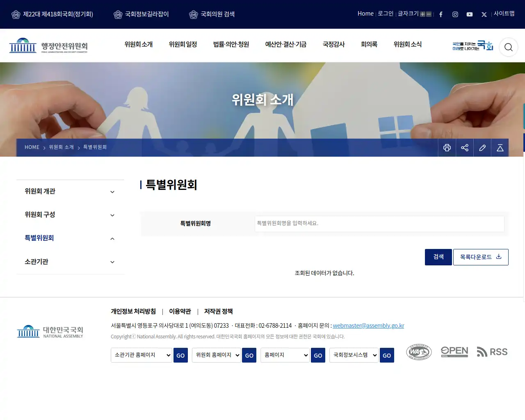
Task: Open the 위원회 소개 main menu
Action: click(139, 44)
